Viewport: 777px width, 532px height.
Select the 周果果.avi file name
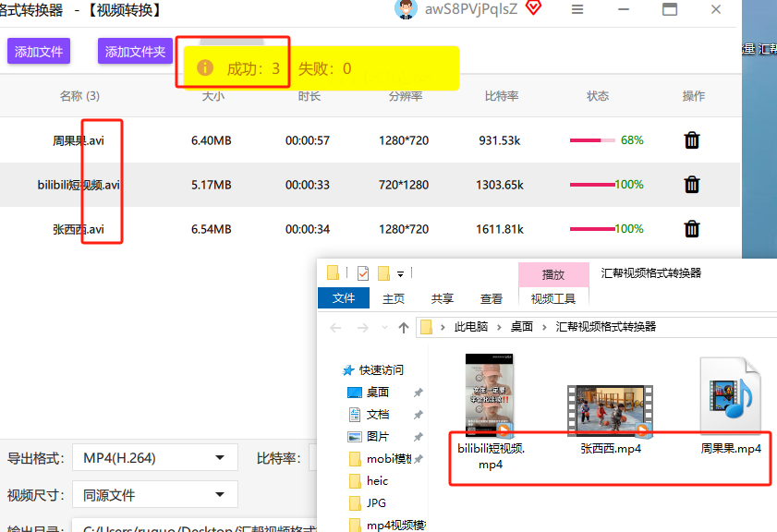79,140
